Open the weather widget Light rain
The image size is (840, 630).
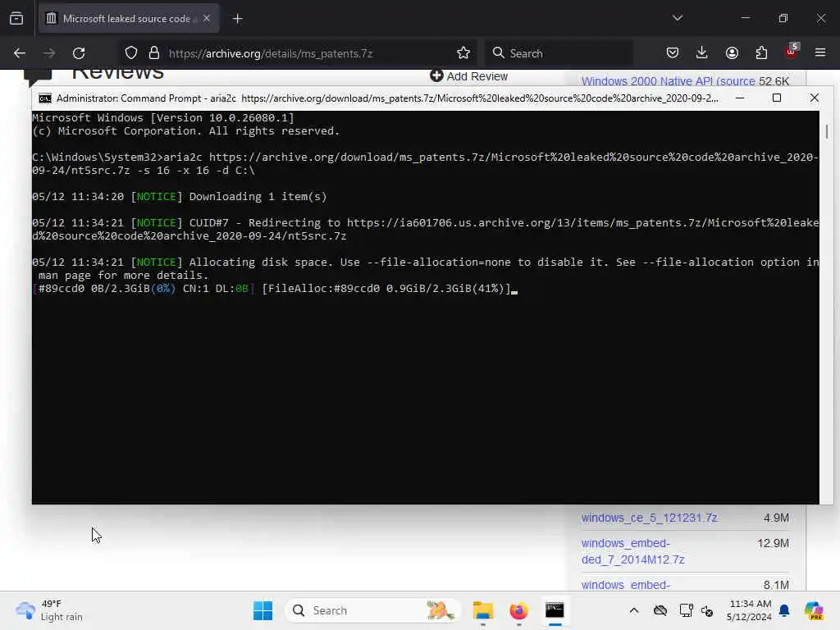point(48,610)
